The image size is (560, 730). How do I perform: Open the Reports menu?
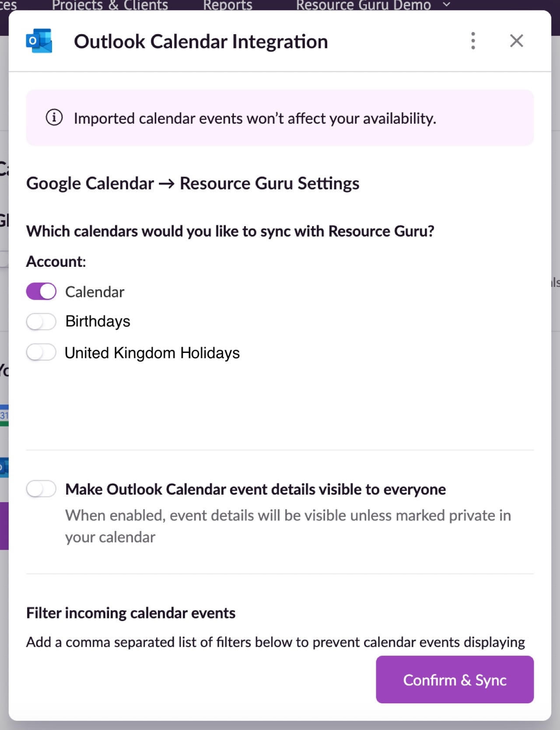[227, 5]
